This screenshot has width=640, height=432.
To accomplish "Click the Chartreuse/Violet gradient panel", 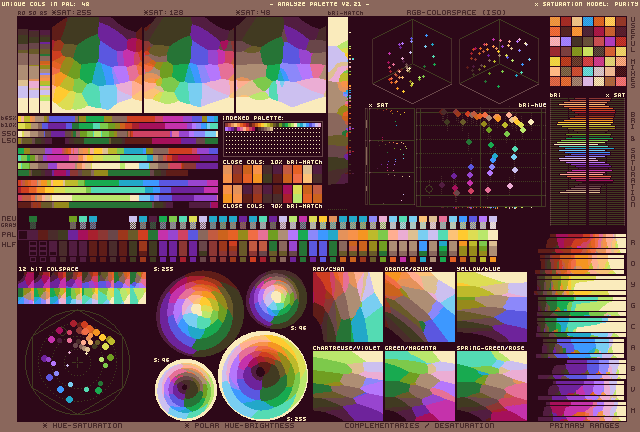I will tap(347, 385).
